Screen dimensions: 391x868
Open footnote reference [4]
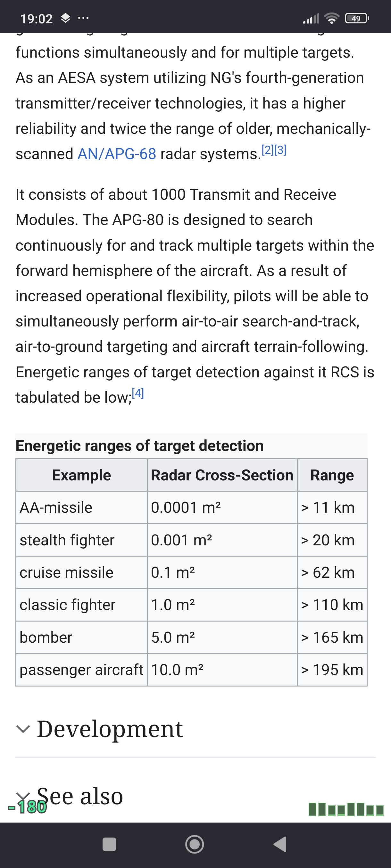[x=137, y=393]
